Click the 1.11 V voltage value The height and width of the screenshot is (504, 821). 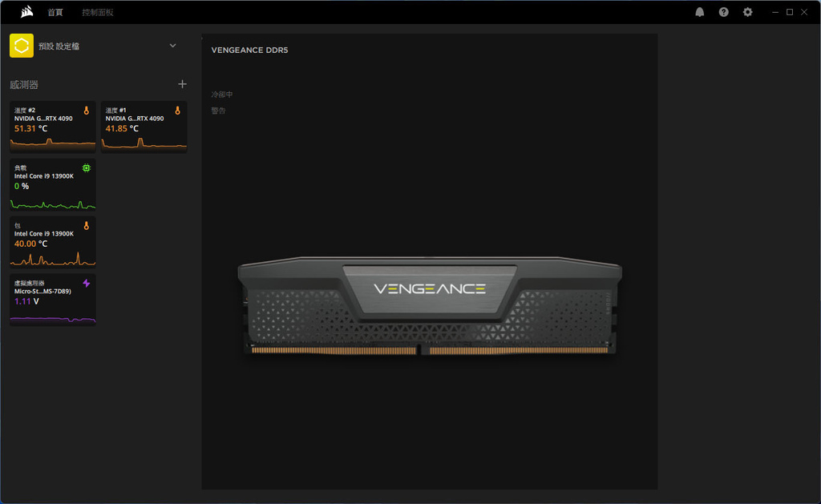click(26, 301)
